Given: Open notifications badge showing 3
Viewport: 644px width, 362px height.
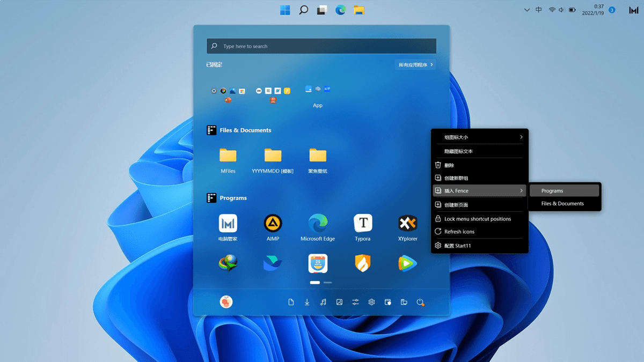Looking at the screenshot, I should coord(612,10).
